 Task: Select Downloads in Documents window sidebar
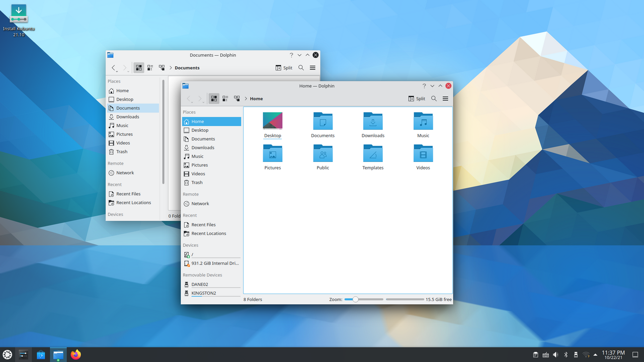point(133,117)
